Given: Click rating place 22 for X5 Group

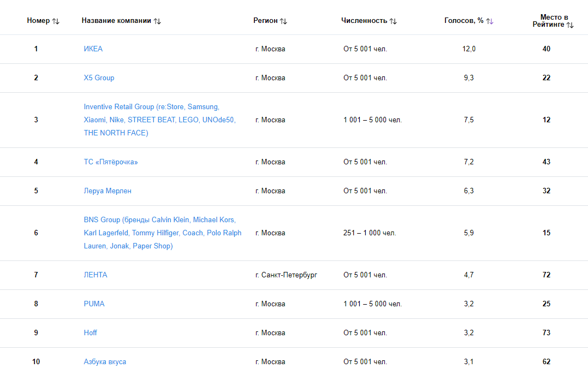Looking at the screenshot, I should (x=547, y=78).
